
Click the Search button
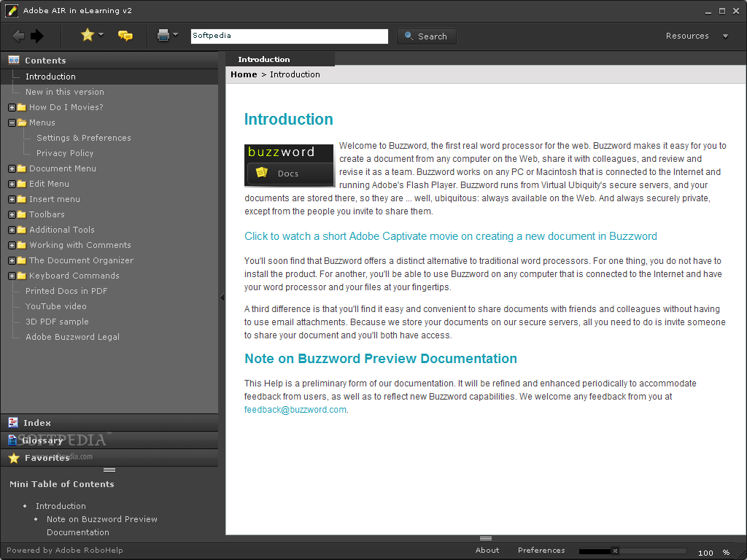[x=426, y=36]
